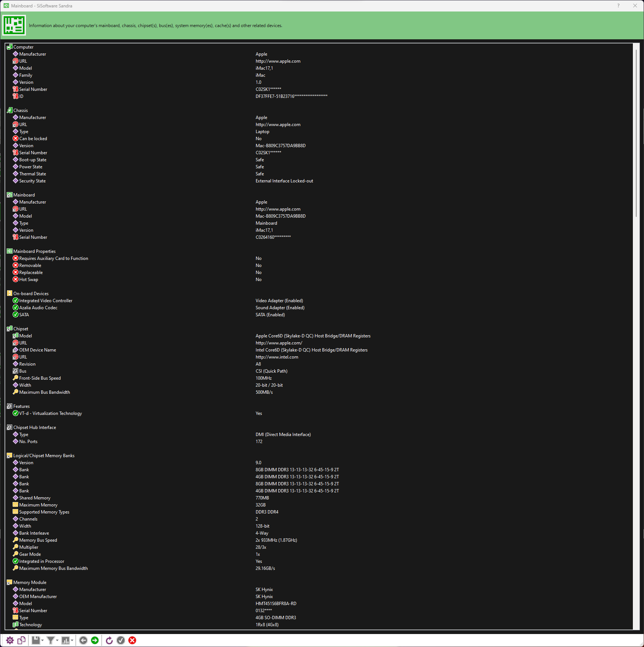644x647 pixels.
Task: Select the Features section header
Action: point(21,406)
